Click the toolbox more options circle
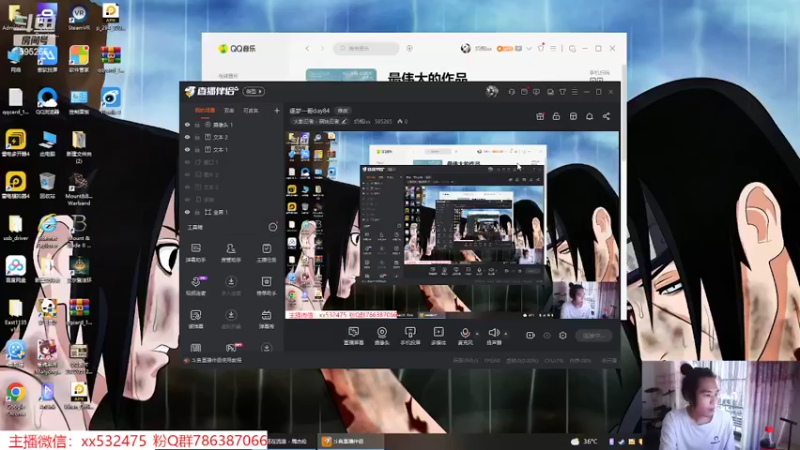This screenshot has width=800, height=450. tap(273, 227)
